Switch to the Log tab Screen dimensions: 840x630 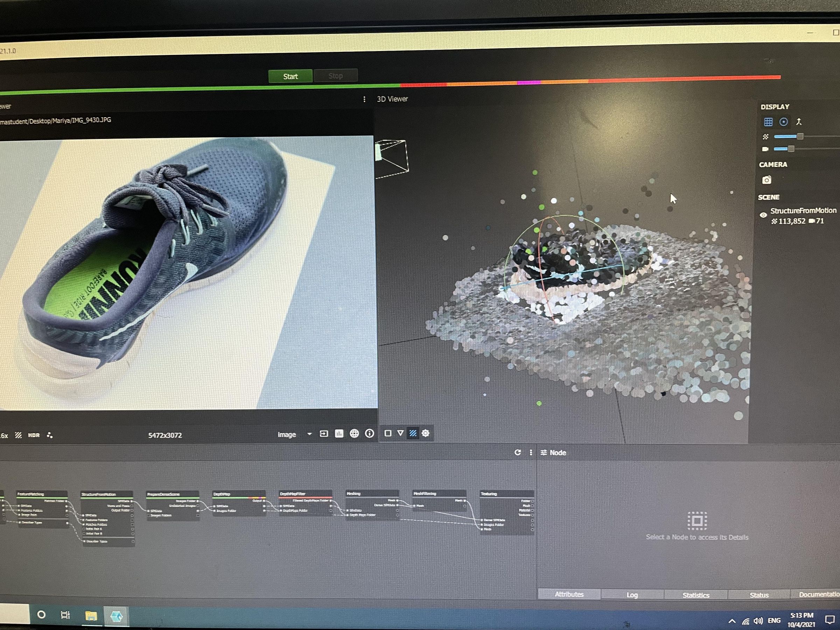click(x=632, y=595)
